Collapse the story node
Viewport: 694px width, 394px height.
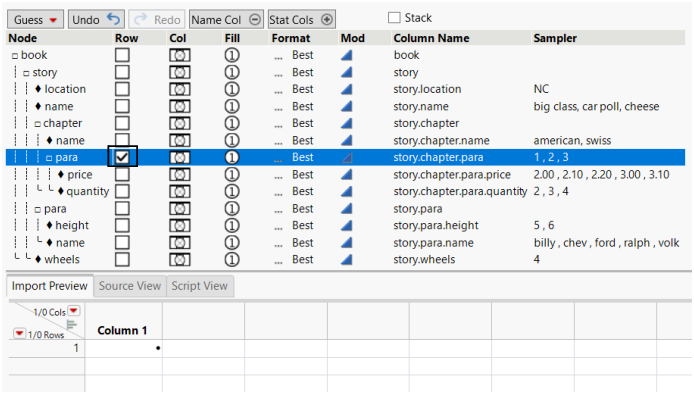coord(27,73)
